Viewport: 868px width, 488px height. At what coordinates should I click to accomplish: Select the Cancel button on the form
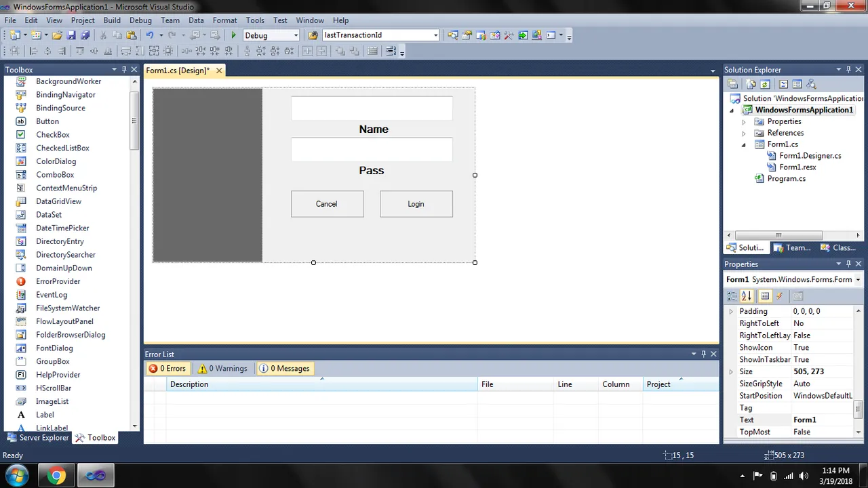327,204
